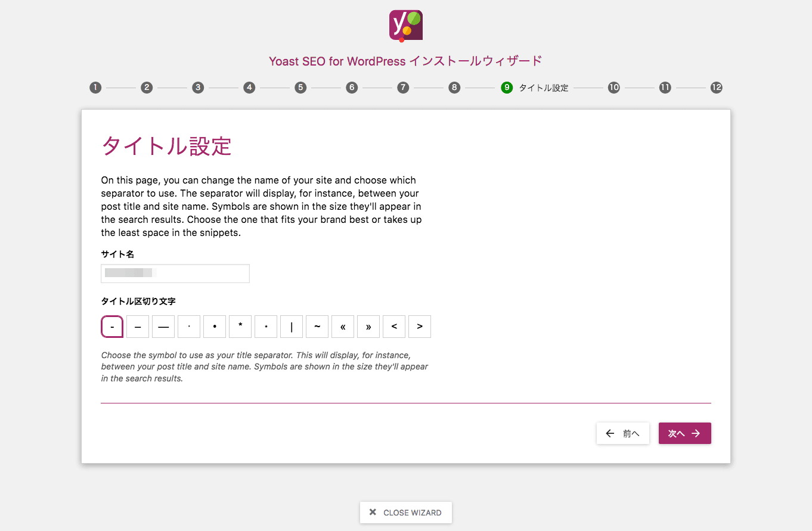Go to wizard step 10

[x=614, y=88]
